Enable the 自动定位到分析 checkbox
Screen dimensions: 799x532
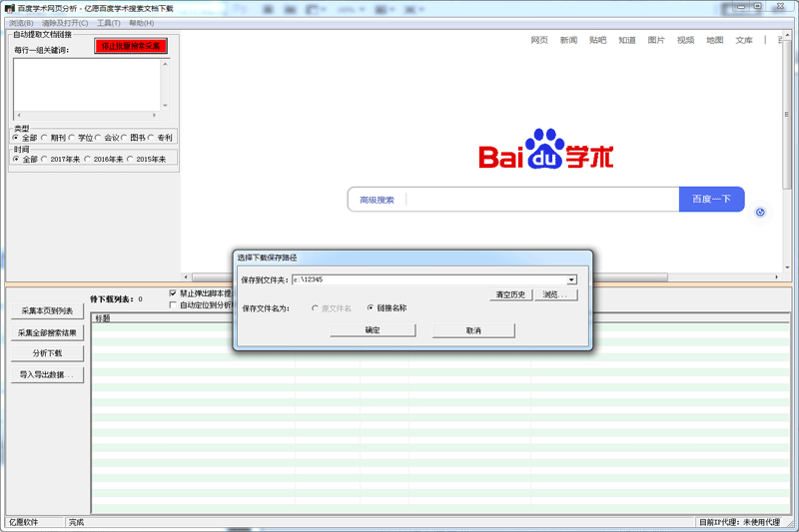tap(173, 304)
